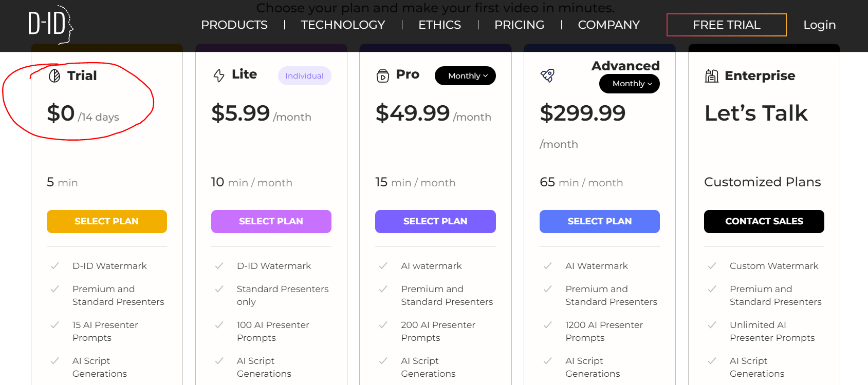868x385 pixels.
Task: Click the checkmark beside 200 AI Presenter Prompts
Action: pyautogui.click(x=383, y=325)
